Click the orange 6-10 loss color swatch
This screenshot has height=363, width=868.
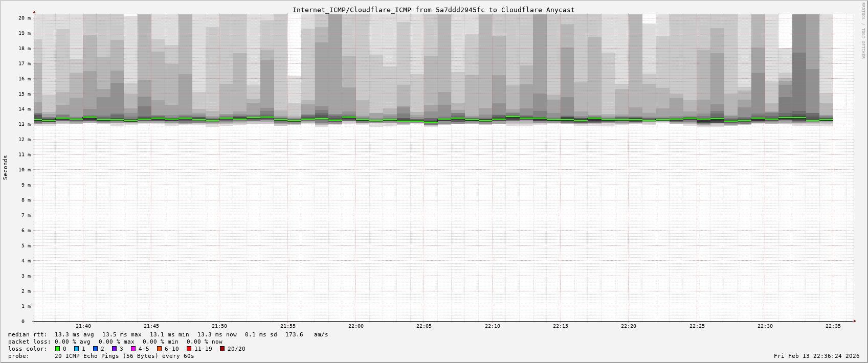click(x=160, y=349)
